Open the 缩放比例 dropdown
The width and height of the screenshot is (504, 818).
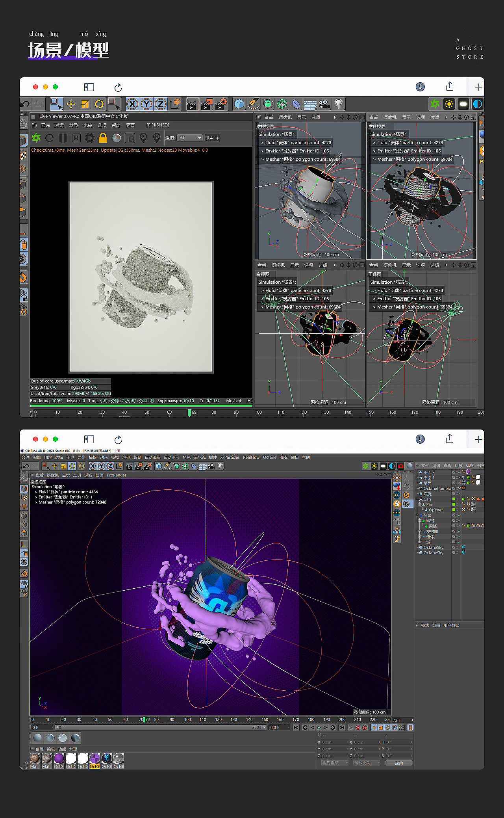[367, 763]
